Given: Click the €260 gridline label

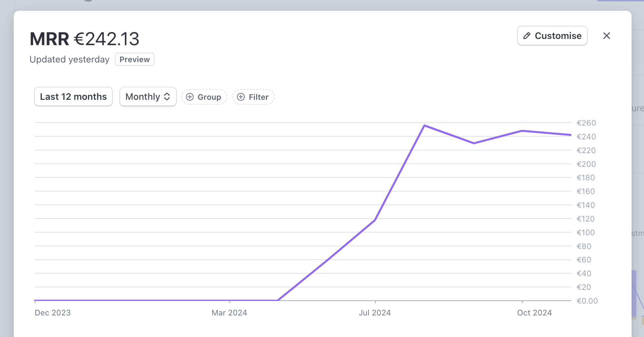Looking at the screenshot, I should coord(586,123).
